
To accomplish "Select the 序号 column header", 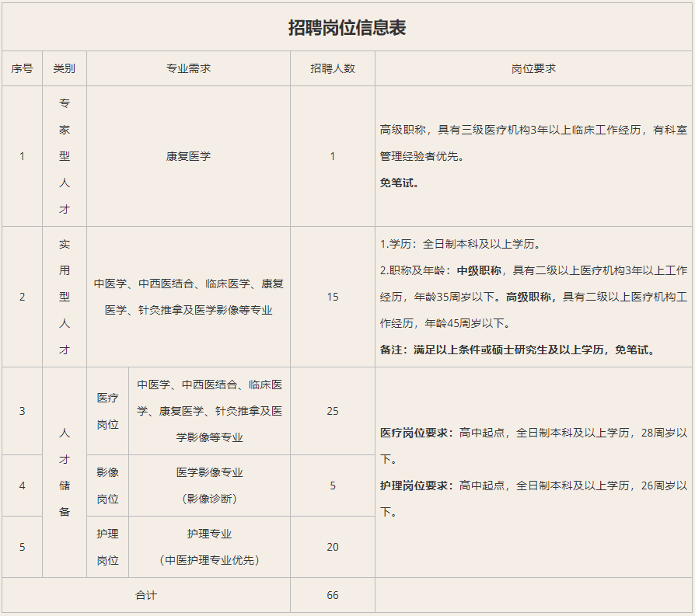I will tap(22, 68).
